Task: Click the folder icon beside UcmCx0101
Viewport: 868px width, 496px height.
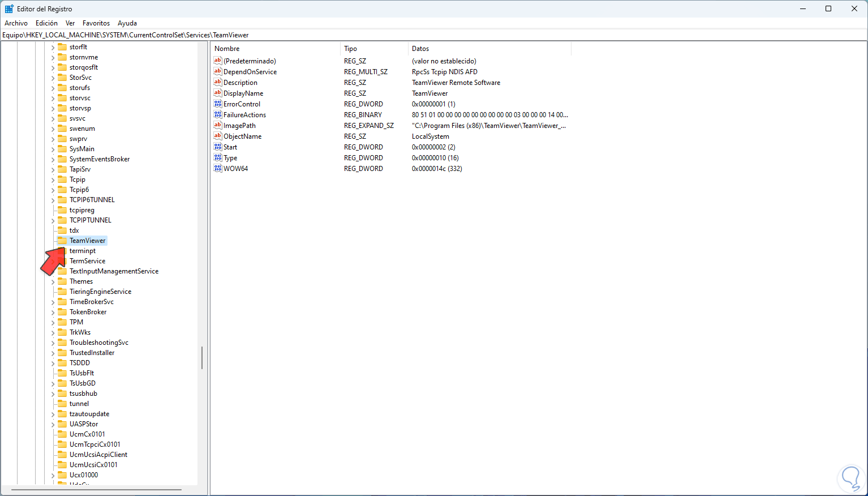Action: (x=62, y=434)
